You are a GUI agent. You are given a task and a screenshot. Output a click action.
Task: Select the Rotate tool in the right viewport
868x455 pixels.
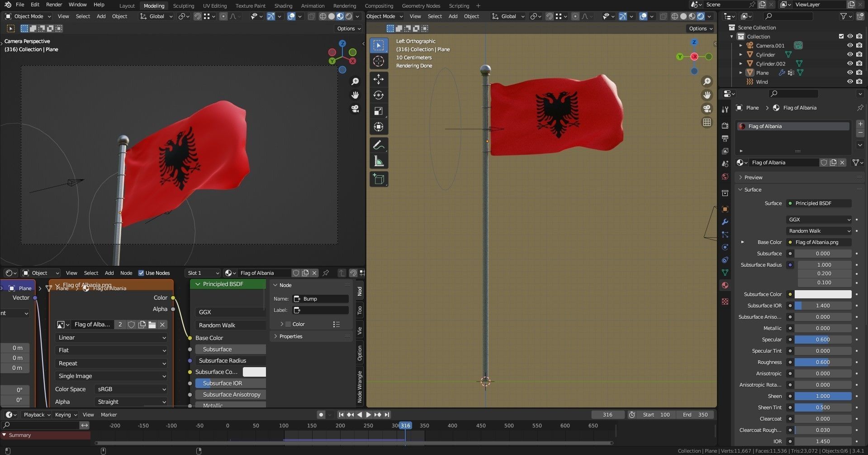379,95
